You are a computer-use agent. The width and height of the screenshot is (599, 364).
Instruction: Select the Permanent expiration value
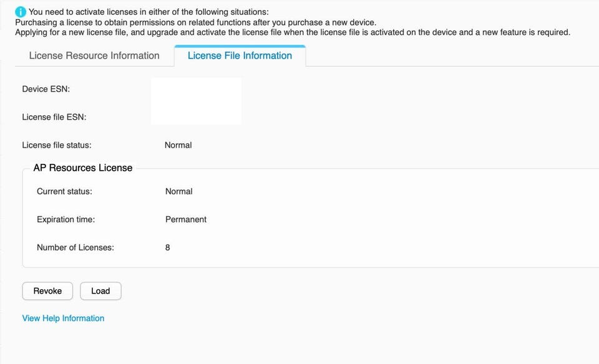click(186, 219)
